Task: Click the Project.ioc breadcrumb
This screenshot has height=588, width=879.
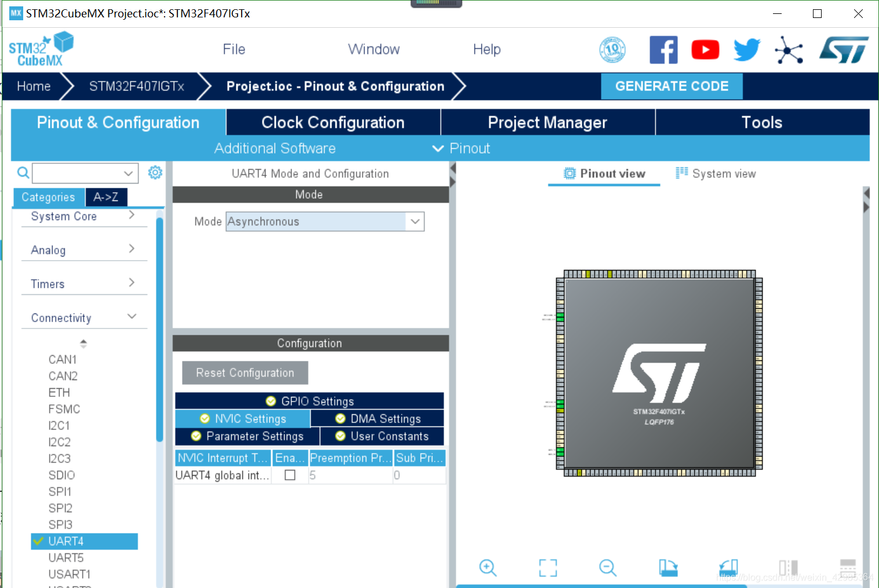Action: coord(335,86)
